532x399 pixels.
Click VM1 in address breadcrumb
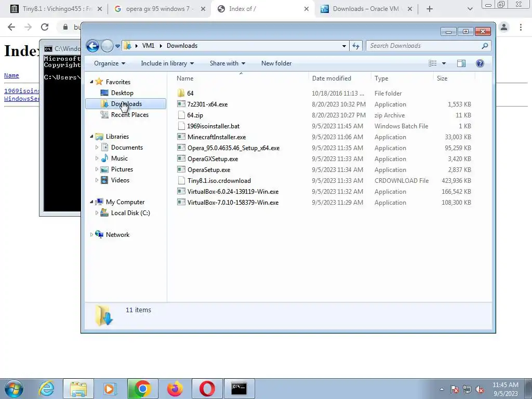pos(148,46)
